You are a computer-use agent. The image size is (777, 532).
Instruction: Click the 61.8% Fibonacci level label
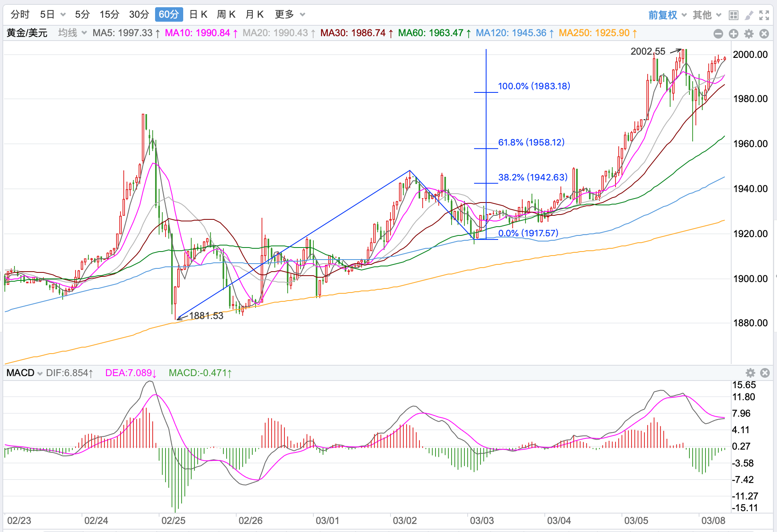pyautogui.click(x=531, y=142)
